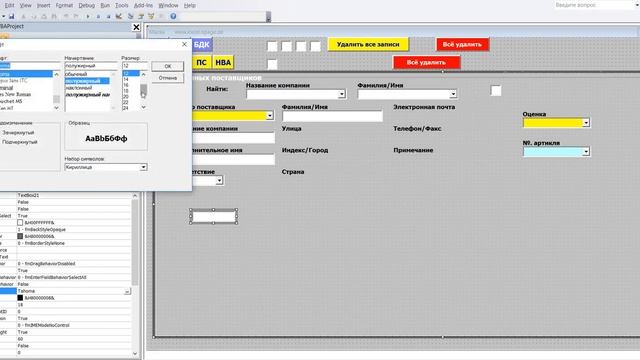Click the Undo icon in the toolbar
Viewport: 640px width, 360px height.
point(66,16)
